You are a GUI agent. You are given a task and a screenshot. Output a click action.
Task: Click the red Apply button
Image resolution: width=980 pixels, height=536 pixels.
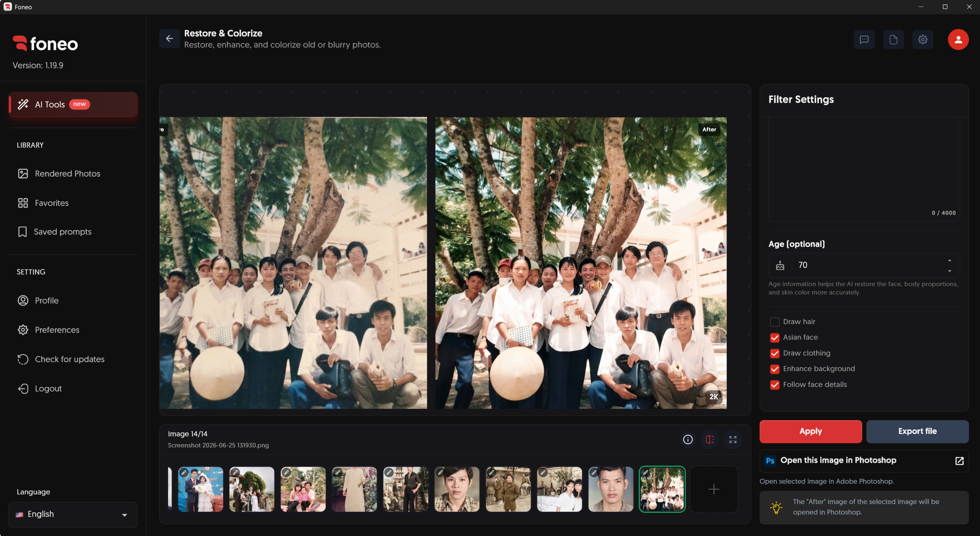coord(810,431)
